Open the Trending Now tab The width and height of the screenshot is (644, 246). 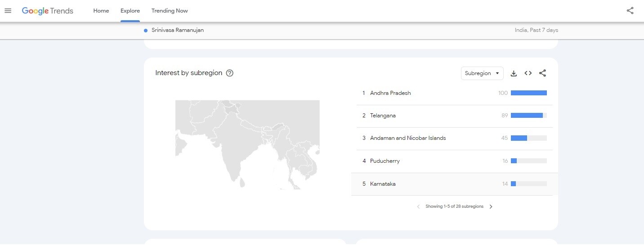(170, 11)
